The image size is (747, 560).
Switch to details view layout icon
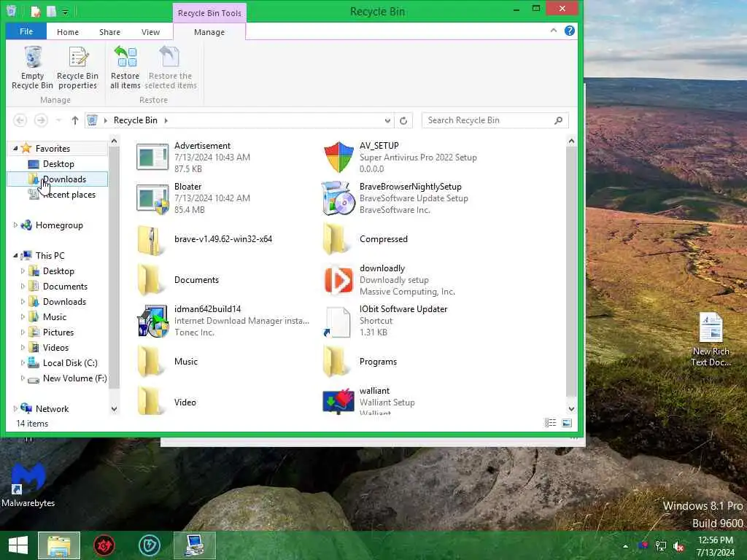pyautogui.click(x=550, y=423)
